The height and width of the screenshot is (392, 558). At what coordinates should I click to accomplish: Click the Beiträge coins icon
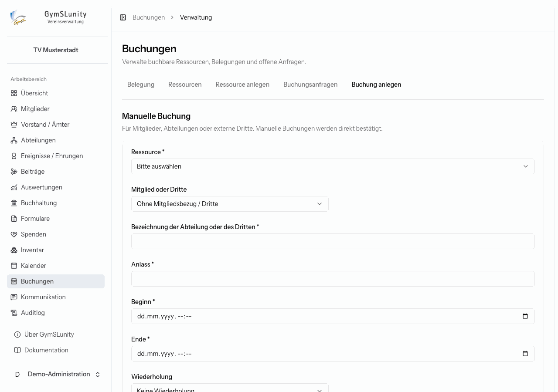coord(14,172)
